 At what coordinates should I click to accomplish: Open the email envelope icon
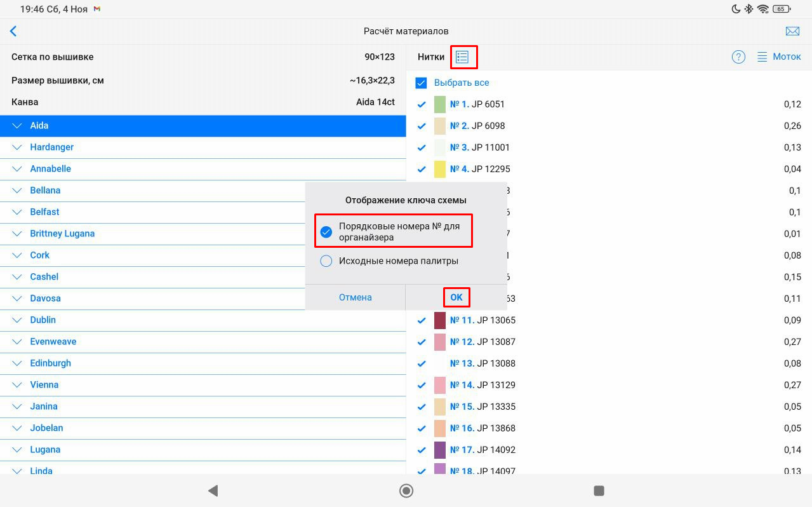(x=792, y=31)
